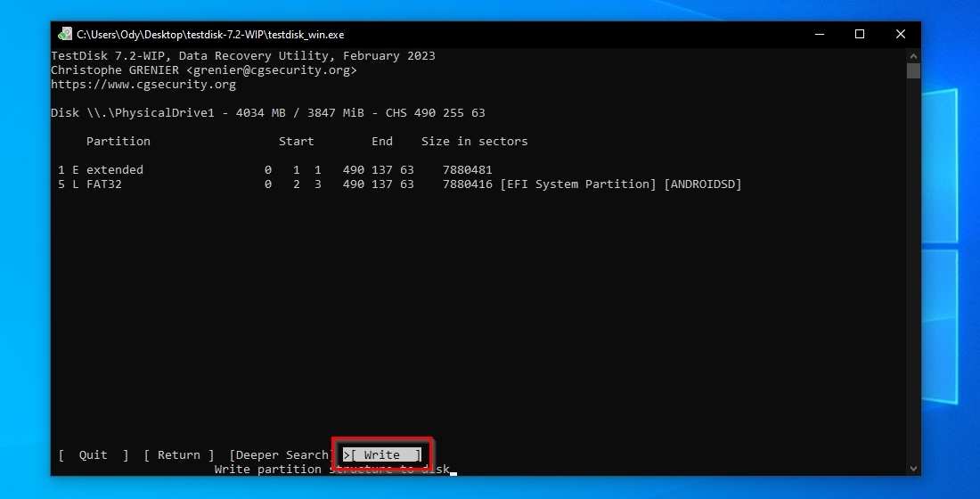Image resolution: width=980 pixels, height=499 pixels.
Task: Click the grenier@cgsecurity.org email text
Action: click(271, 70)
